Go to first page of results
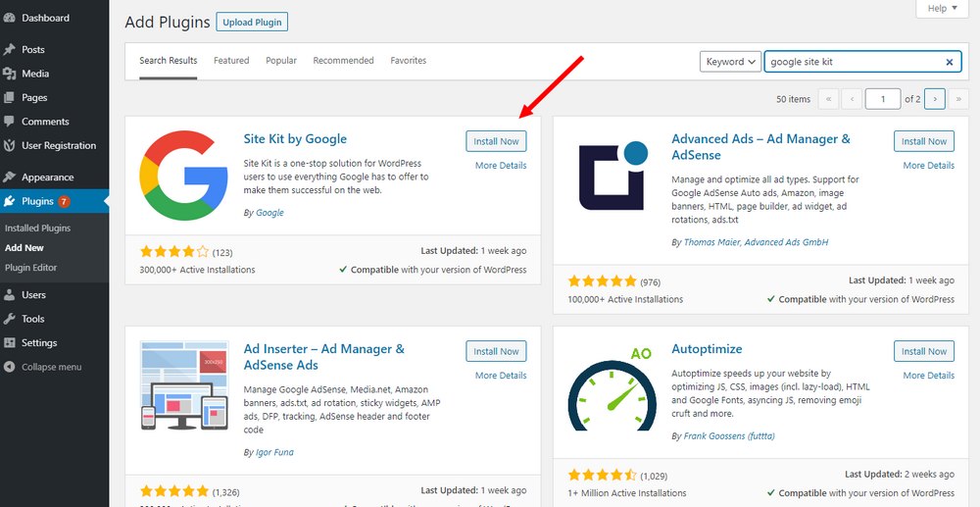The image size is (980, 507). click(828, 99)
